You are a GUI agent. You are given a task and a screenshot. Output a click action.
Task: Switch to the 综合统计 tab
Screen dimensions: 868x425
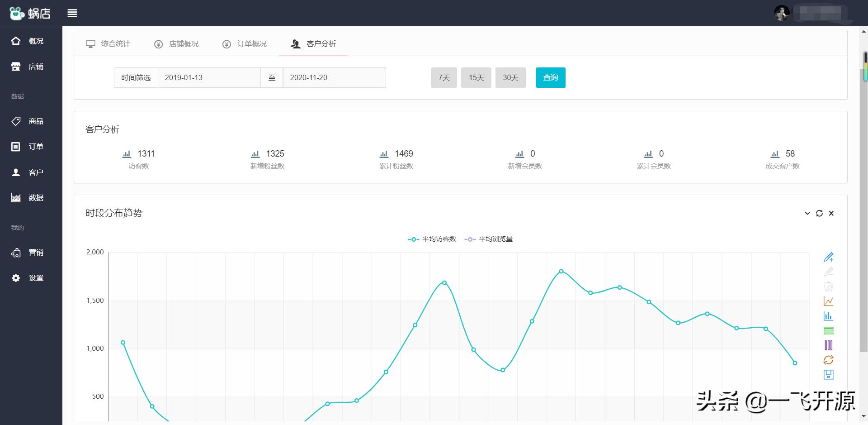tap(109, 43)
